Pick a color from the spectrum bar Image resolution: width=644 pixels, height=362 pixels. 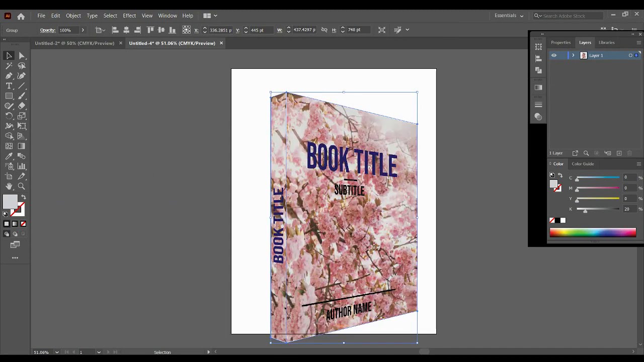pos(593,232)
